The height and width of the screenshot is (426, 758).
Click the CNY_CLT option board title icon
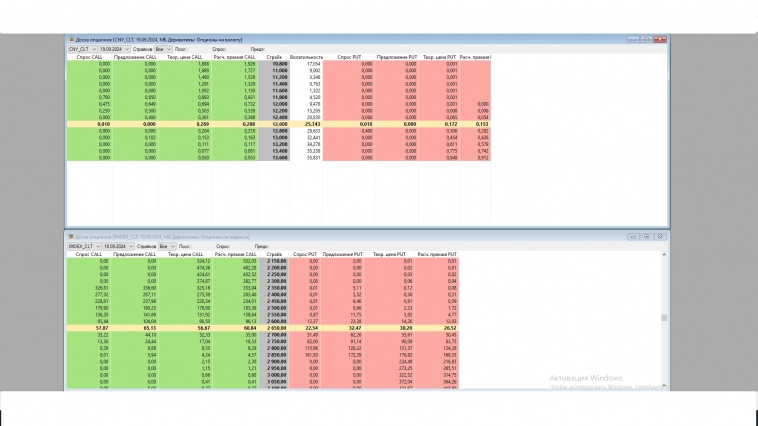click(x=70, y=39)
